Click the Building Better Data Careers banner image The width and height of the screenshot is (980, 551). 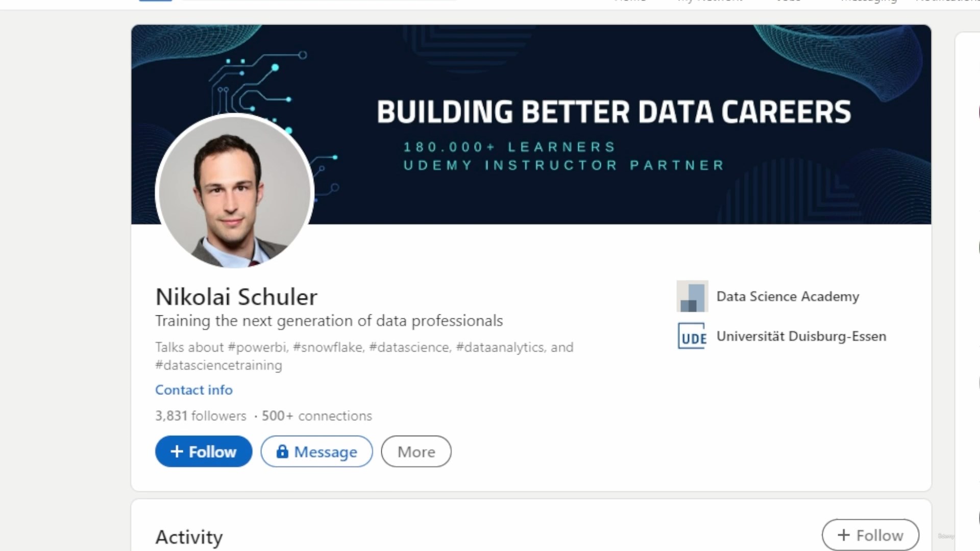click(612, 124)
